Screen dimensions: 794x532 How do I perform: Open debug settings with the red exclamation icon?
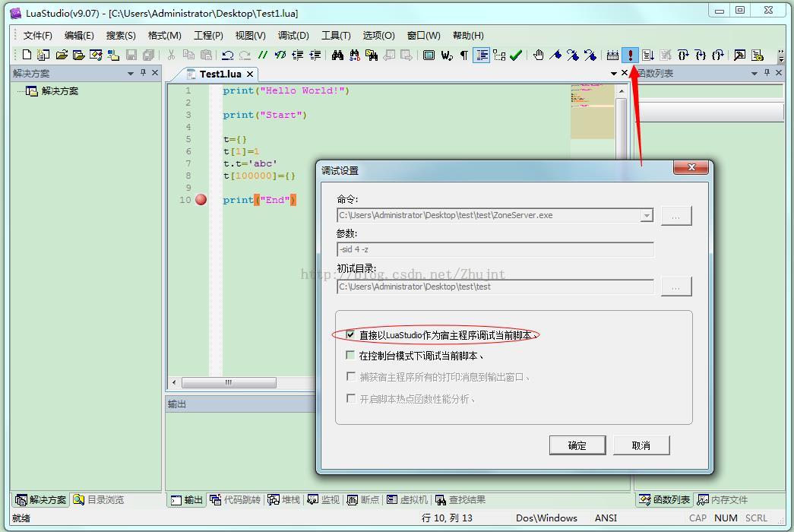tap(631, 55)
